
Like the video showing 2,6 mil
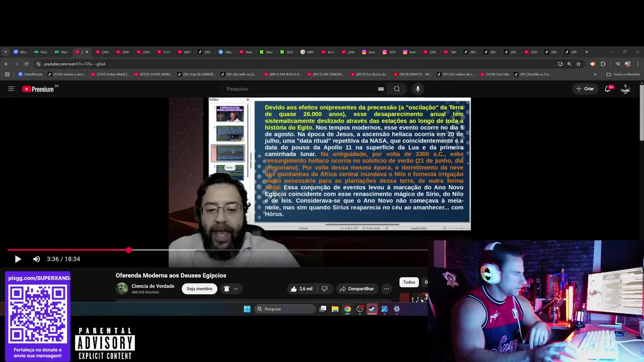coord(301,289)
